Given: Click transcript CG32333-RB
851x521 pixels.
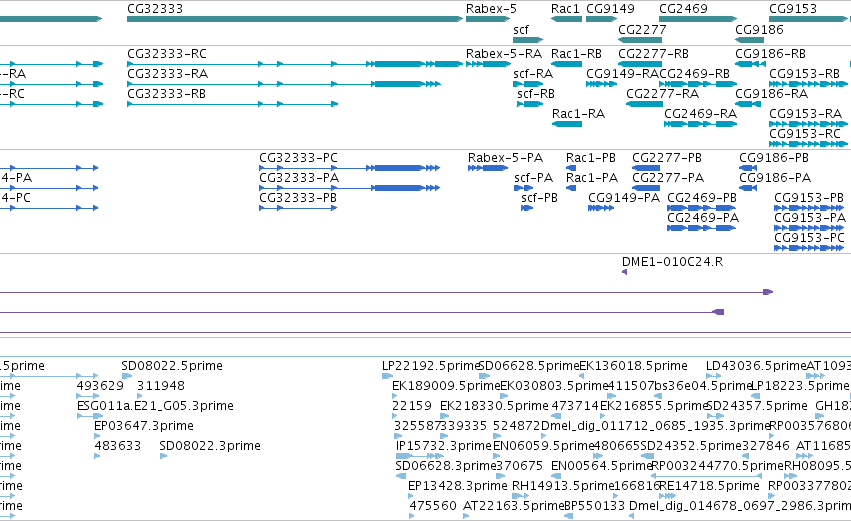Looking at the screenshot, I should coord(232,104).
